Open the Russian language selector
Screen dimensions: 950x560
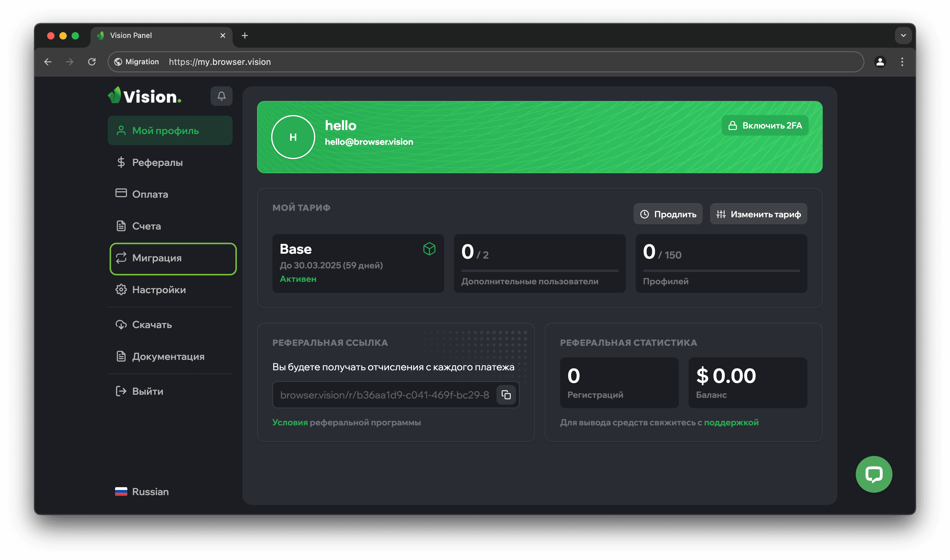[x=142, y=491]
